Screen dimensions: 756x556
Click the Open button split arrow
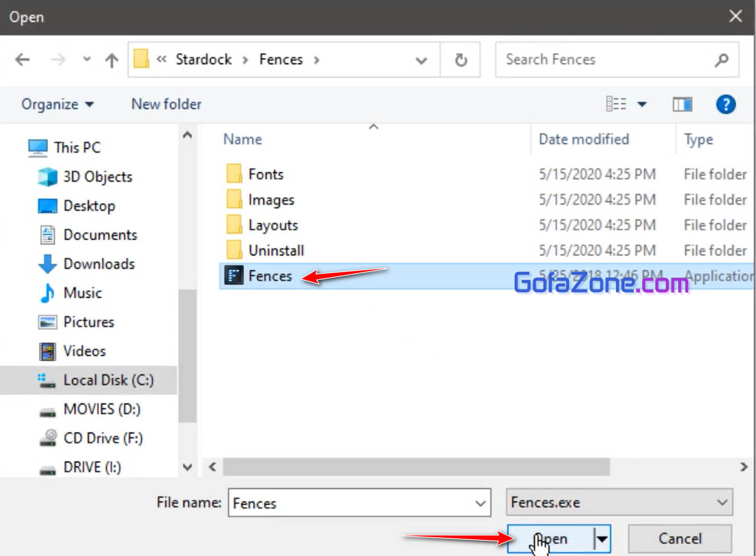[602, 539]
